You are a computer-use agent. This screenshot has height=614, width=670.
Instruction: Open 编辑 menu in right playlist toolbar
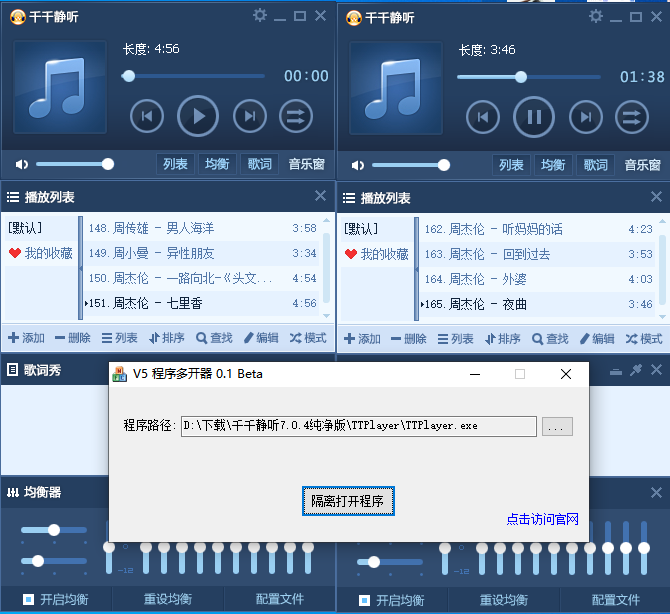(x=597, y=338)
